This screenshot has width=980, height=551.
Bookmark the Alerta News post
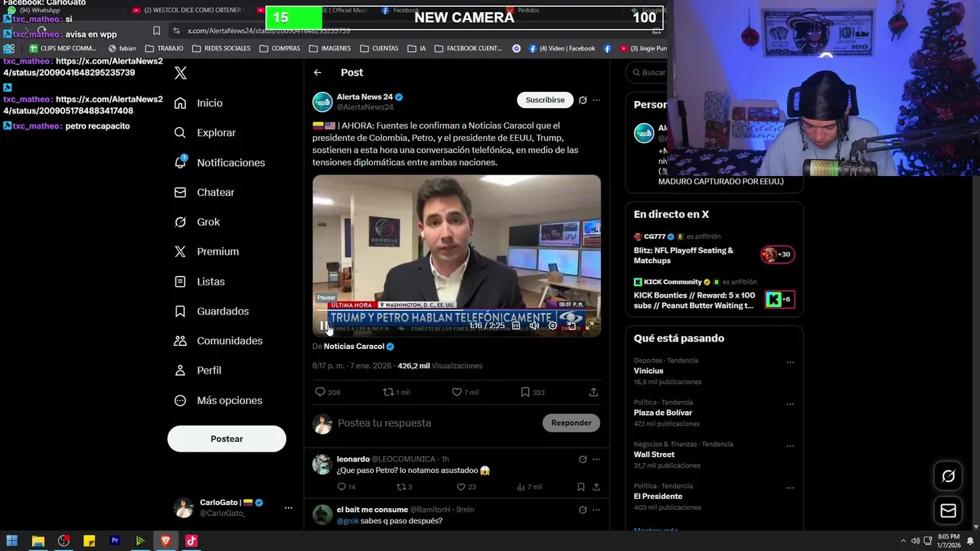pos(525,392)
